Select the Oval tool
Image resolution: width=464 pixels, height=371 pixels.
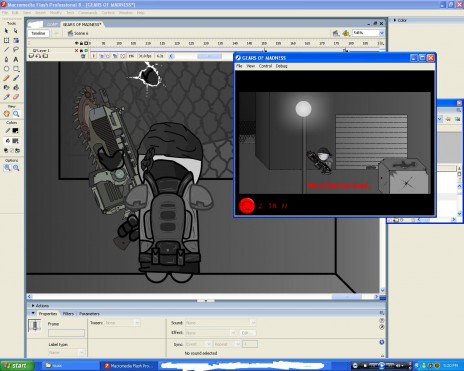click(x=6, y=69)
